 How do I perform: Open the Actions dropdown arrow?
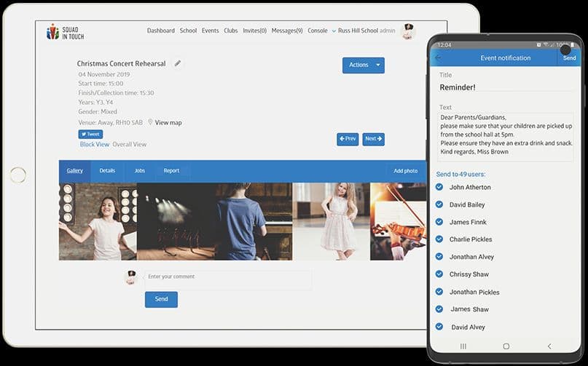(378, 65)
